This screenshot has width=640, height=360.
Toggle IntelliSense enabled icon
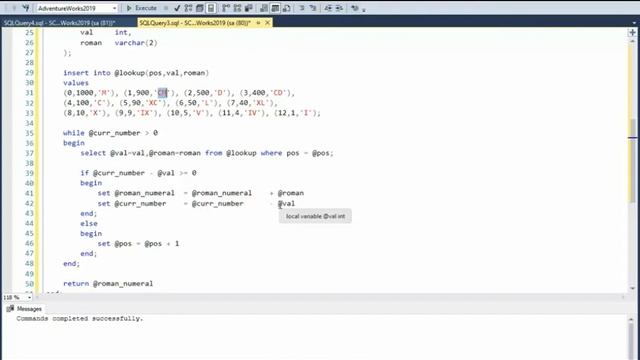pyautogui.click(x=211, y=8)
